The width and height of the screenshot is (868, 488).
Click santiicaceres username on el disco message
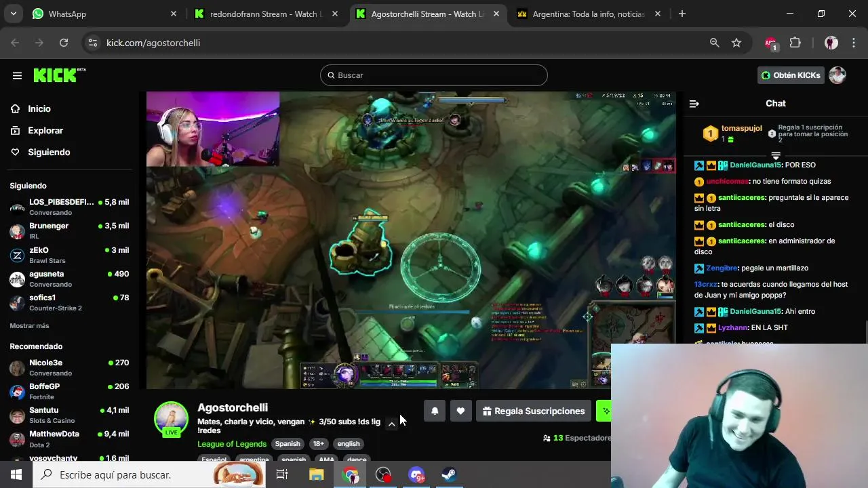pyautogui.click(x=742, y=224)
